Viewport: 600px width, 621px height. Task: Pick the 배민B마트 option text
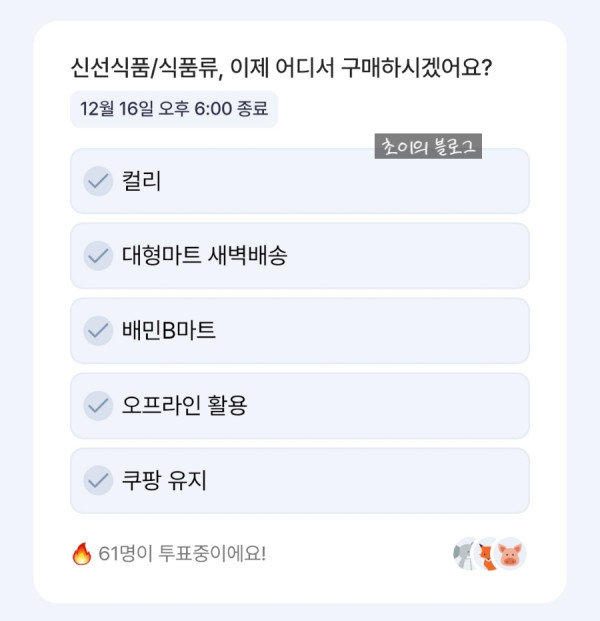(x=169, y=330)
